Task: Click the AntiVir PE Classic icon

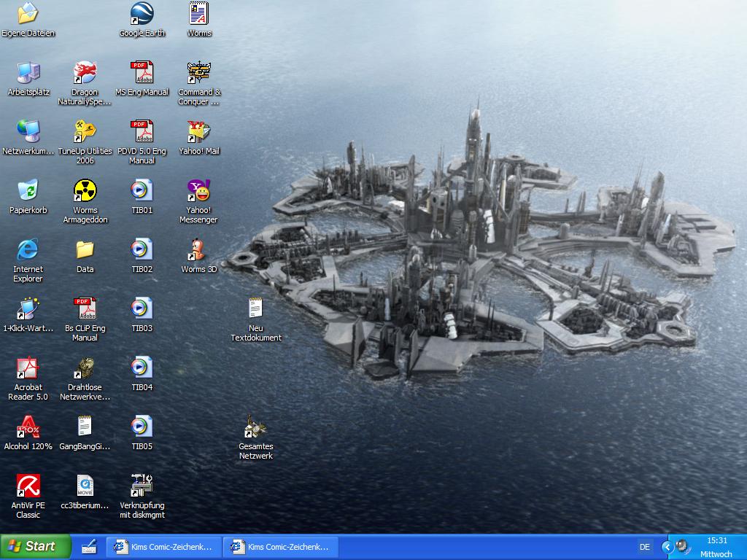Action: 28,486
